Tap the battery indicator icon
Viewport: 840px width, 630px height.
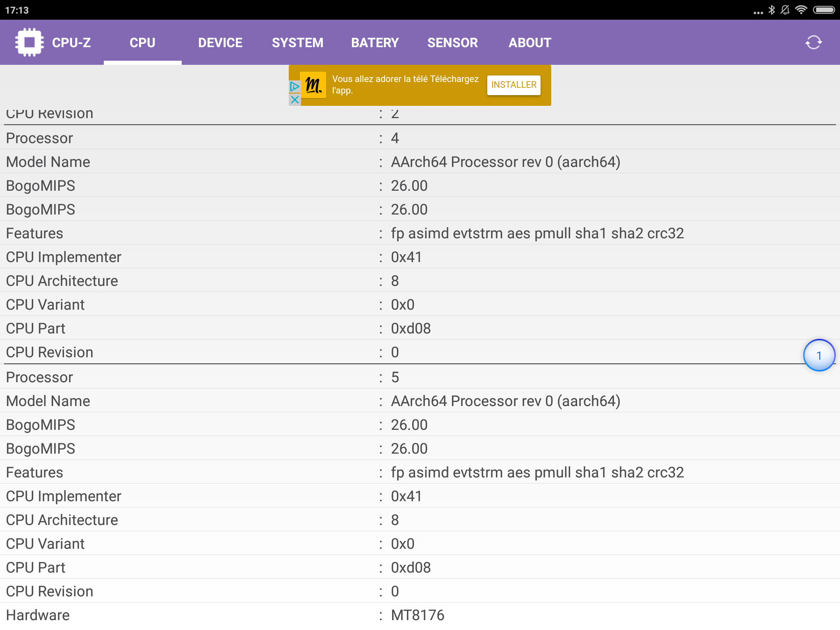[824, 10]
